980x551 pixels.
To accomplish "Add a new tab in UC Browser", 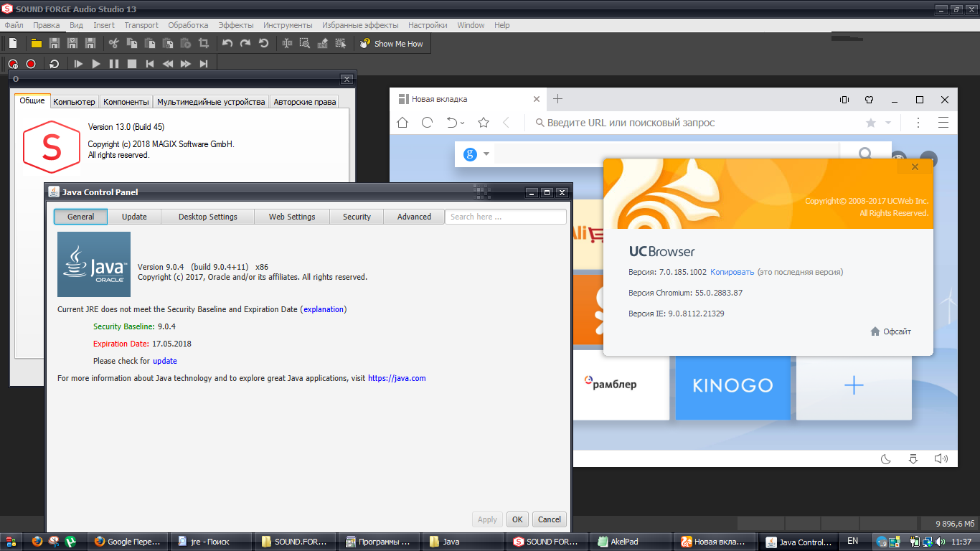I will pos(557,99).
